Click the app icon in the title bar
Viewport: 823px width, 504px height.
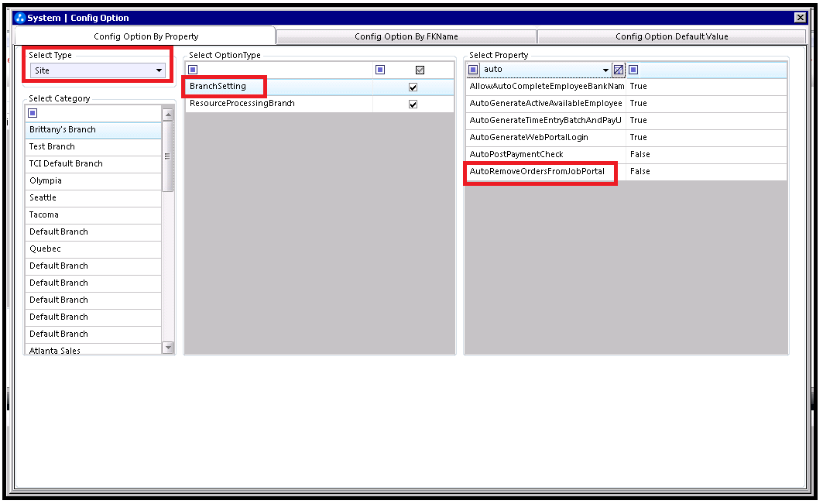[20, 18]
